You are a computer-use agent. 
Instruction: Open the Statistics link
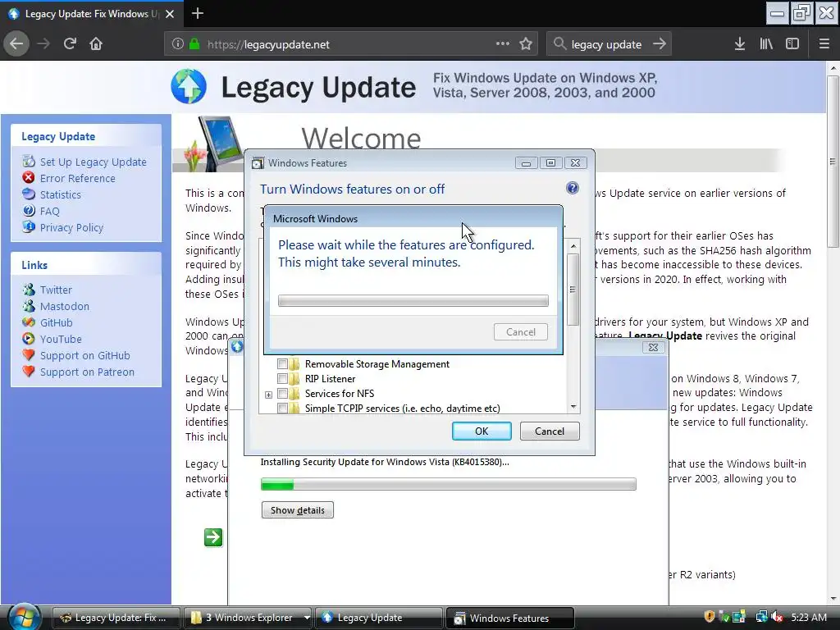(61, 195)
